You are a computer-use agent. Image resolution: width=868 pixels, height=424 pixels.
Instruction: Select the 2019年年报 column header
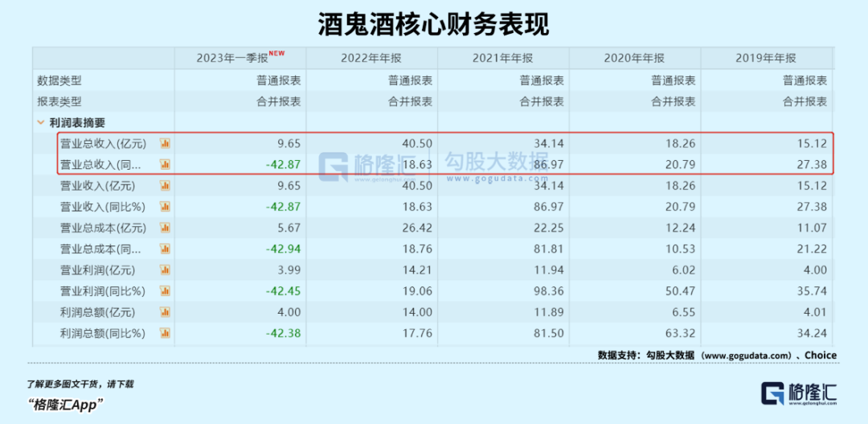pyautogui.click(x=766, y=58)
